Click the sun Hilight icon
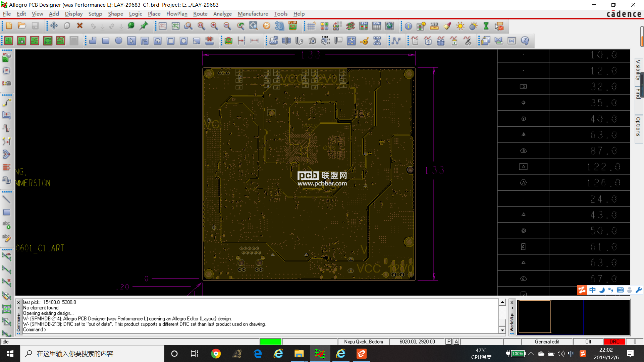 (460, 26)
